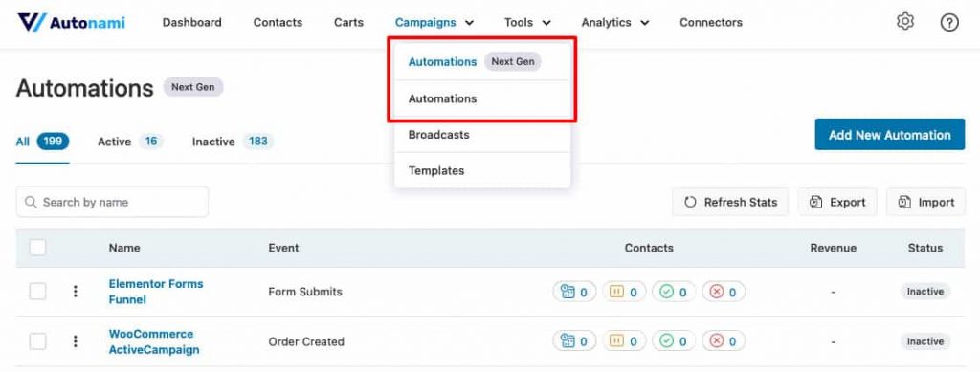Click the Refresh Stats button

coord(730,202)
